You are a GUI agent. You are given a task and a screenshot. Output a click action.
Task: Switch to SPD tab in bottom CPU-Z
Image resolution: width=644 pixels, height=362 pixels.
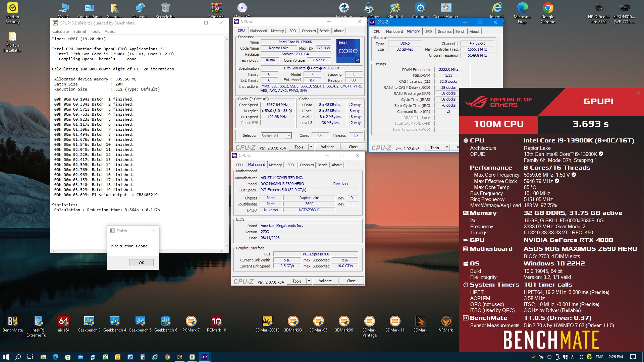tap(290, 165)
